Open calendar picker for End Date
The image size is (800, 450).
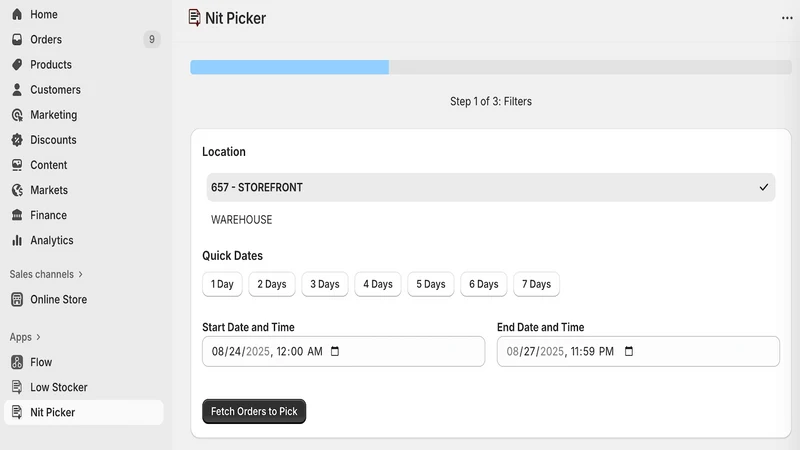coord(629,351)
